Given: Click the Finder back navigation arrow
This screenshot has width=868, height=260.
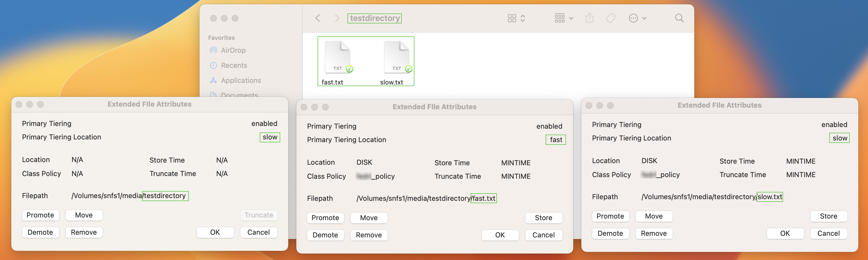Looking at the screenshot, I should [317, 18].
